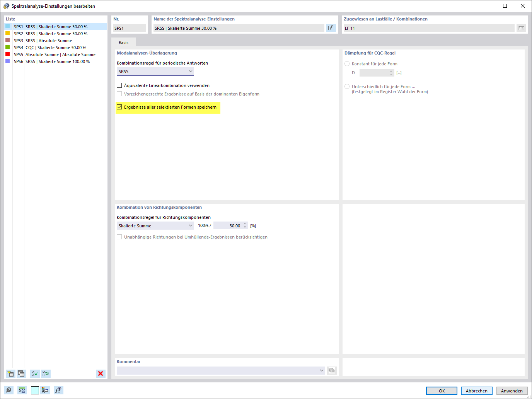The width and height of the screenshot is (532, 399).
Task: Enable Äquivalente Linearkombination verwenden
Action: (x=119, y=85)
